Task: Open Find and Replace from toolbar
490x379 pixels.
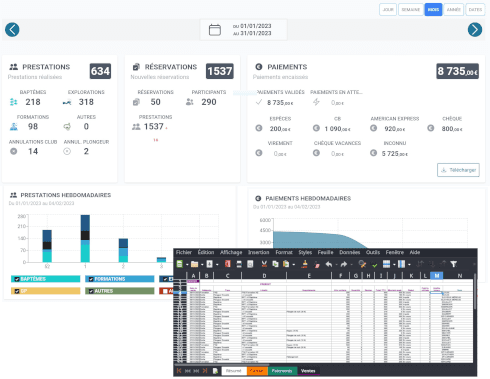Action: 362,264
